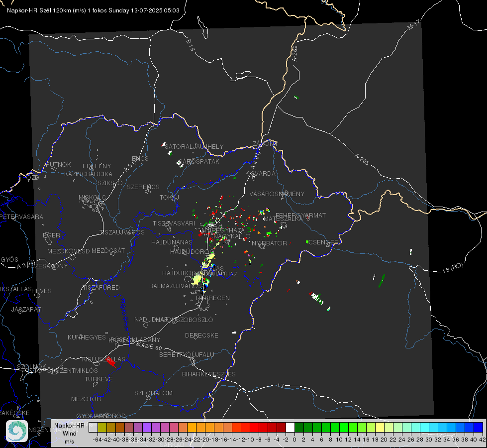Click the yellow wind echo north of Debrecen
Screen dimensions: 487x448
(x=197, y=279)
